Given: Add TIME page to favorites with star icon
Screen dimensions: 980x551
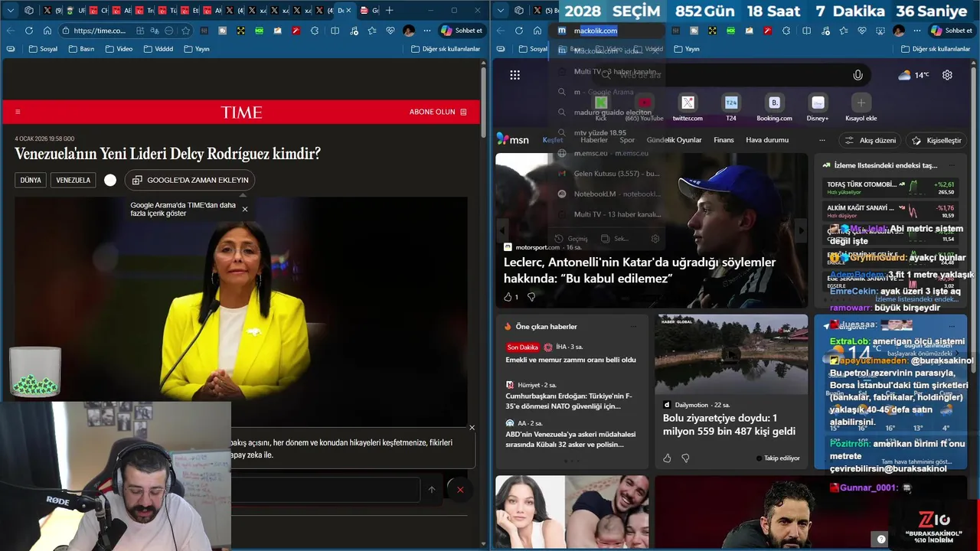Looking at the screenshot, I should [186, 31].
